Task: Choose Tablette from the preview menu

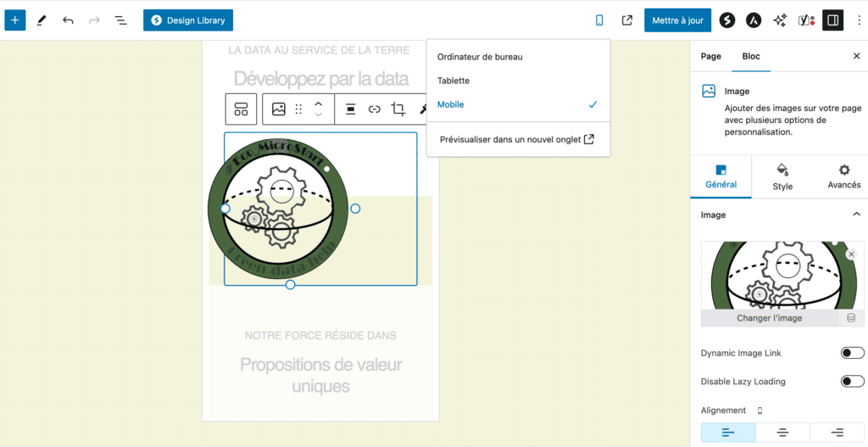Action: click(x=453, y=81)
